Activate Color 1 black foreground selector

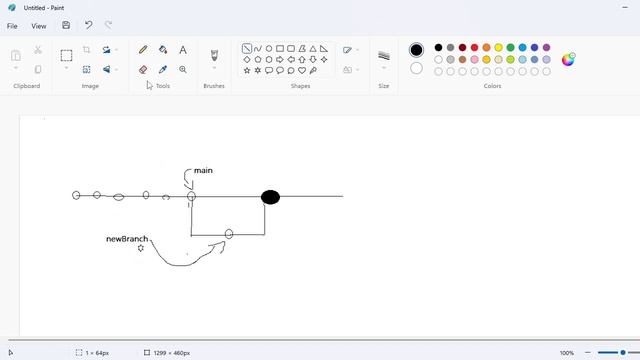pyautogui.click(x=416, y=50)
